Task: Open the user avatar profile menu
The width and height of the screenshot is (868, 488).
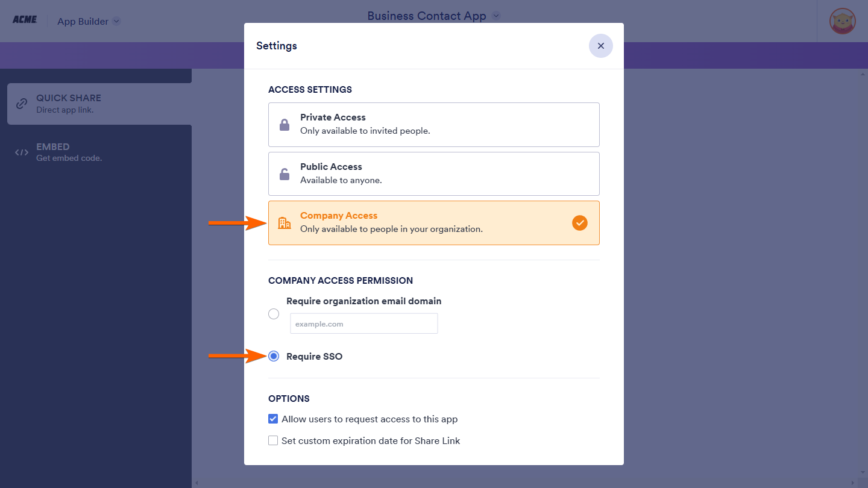Action: (x=842, y=21)
